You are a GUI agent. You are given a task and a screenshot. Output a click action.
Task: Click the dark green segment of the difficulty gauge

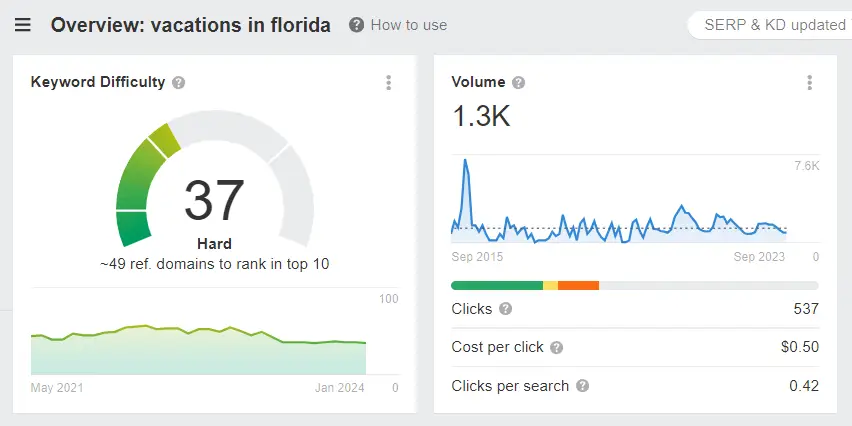pyautogui.click(x=134, y=228)
